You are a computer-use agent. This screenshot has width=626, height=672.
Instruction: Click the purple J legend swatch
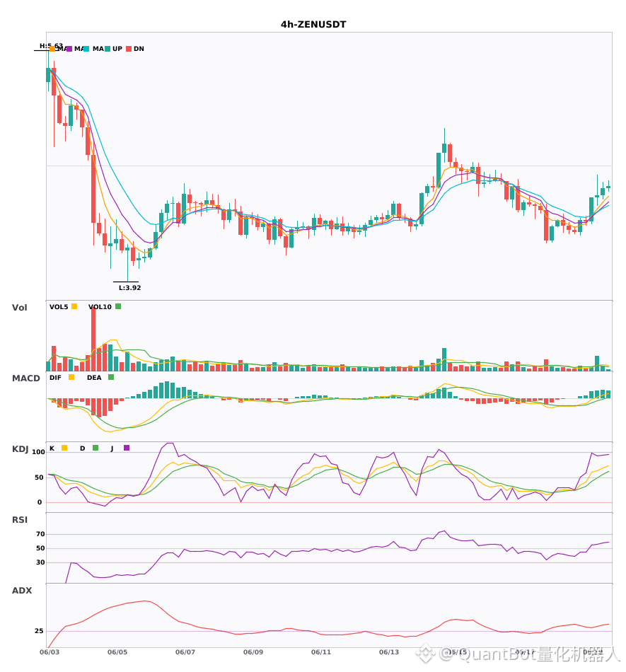coord(127,448)
